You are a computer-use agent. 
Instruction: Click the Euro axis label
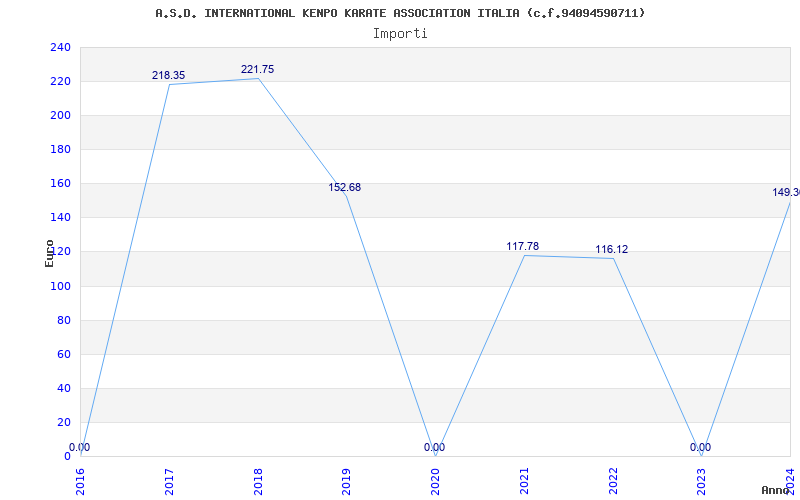click(x=49, y=253)
